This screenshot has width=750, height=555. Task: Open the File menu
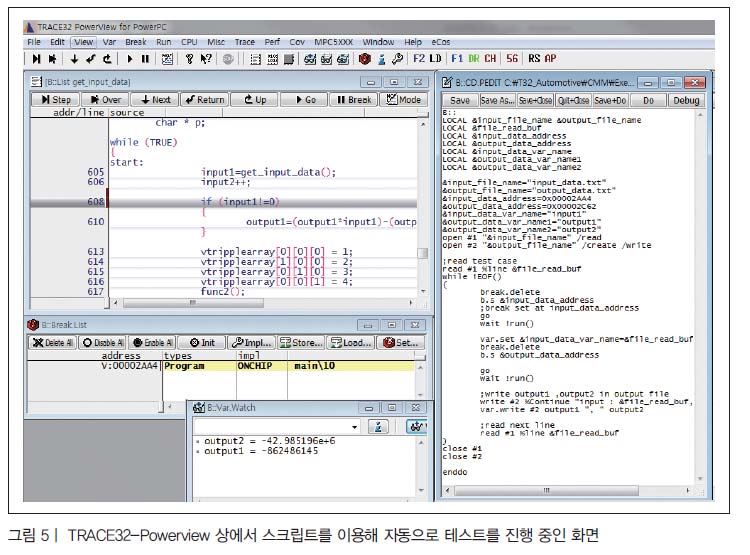click(x=34, y=42)
